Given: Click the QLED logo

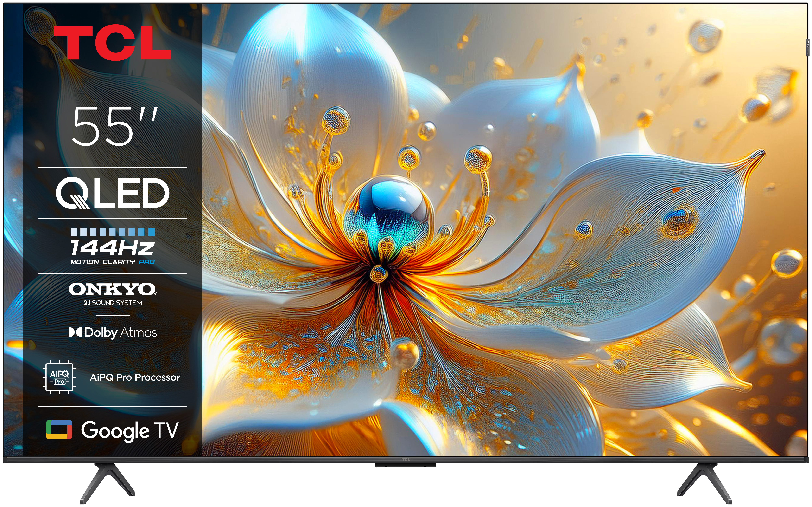Looking at the screenshot, I should point(113,193).
